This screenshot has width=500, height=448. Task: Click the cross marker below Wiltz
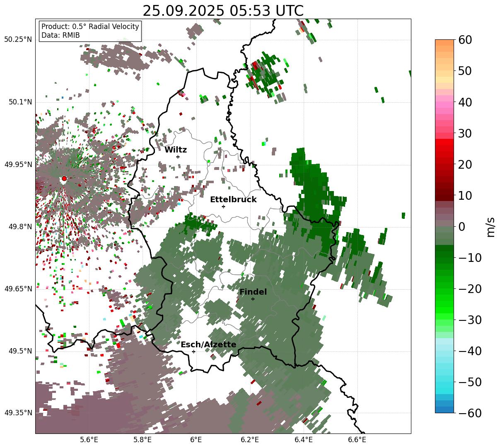point(178,157)
